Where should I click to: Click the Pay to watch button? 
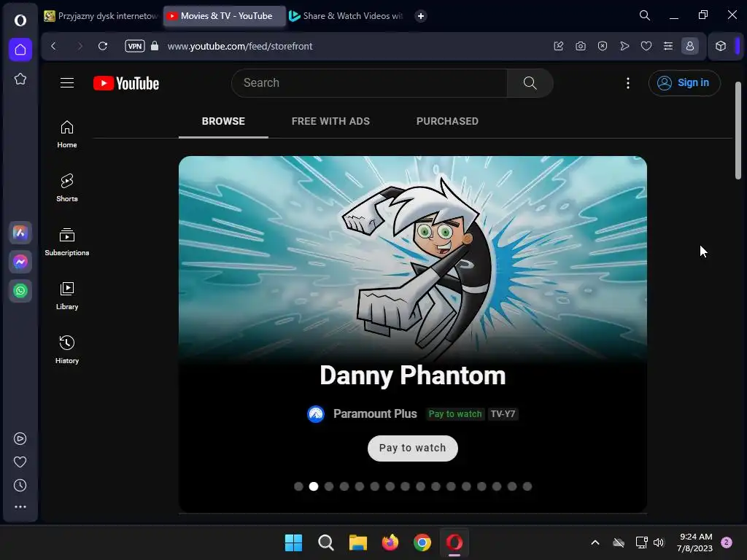click(413, 448)
